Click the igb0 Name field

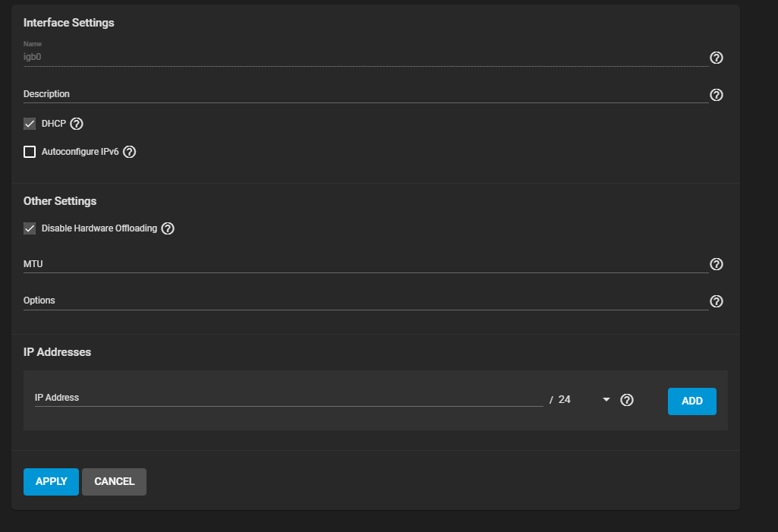click(364, 57)
